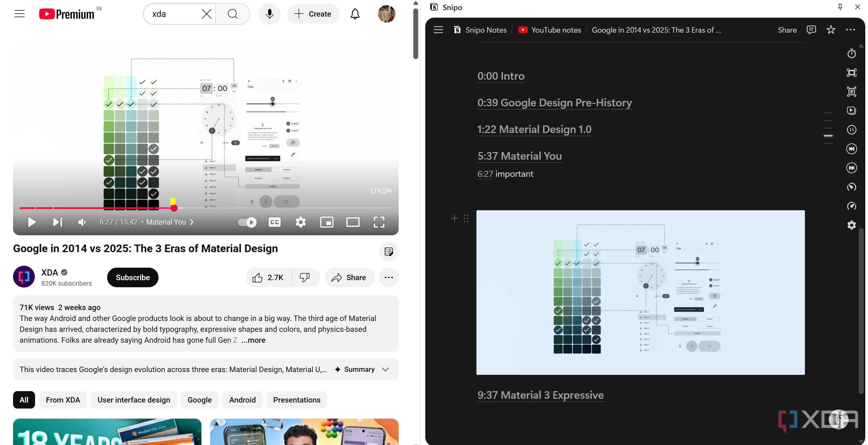Viewport: 868px width, 445px height.
Task: Click the YouTube search magnifier button
Action: pyautogui.click(x=232, y=14)
